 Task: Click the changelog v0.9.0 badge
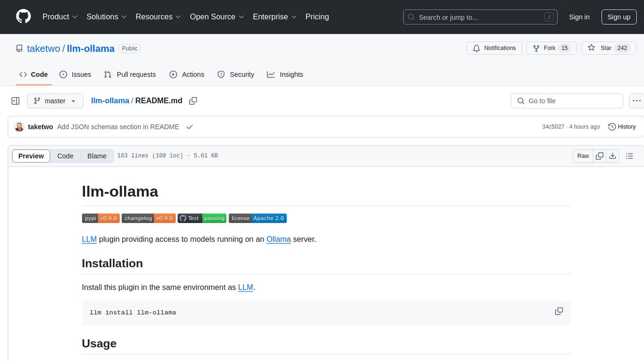pos(149,218)
